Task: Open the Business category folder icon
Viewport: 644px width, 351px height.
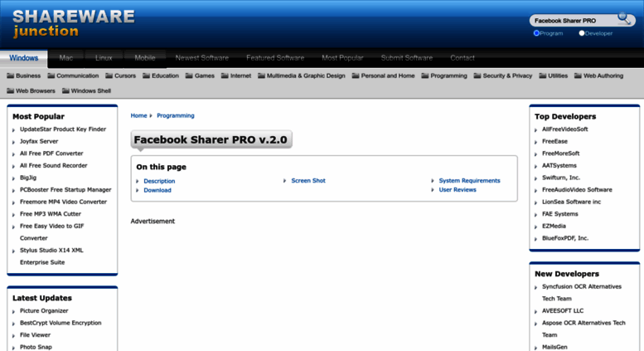Action: coord(10,76)
